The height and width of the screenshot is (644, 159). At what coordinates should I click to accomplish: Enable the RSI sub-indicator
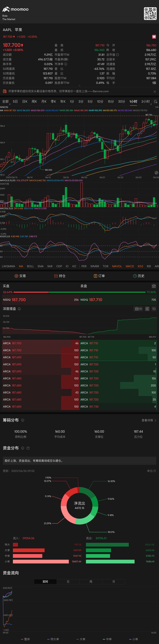(149, 266)
